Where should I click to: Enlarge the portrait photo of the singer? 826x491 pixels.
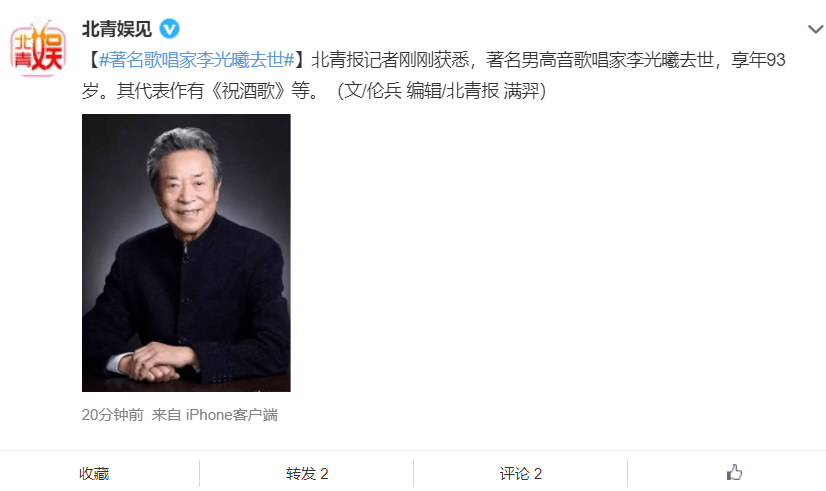(x=186, y=253)
